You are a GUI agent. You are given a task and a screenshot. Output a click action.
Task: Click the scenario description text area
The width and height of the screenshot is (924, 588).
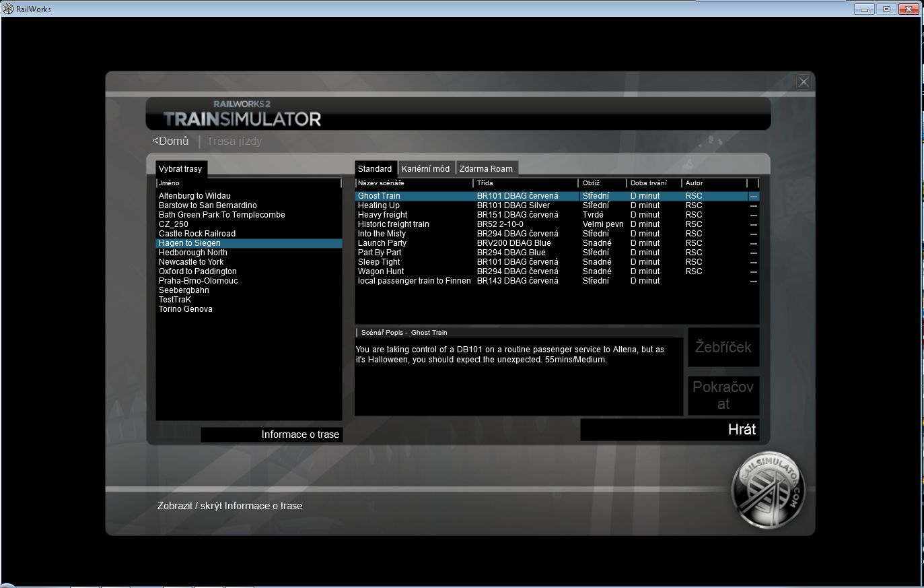pyautogui.click(x=519, y=376)
